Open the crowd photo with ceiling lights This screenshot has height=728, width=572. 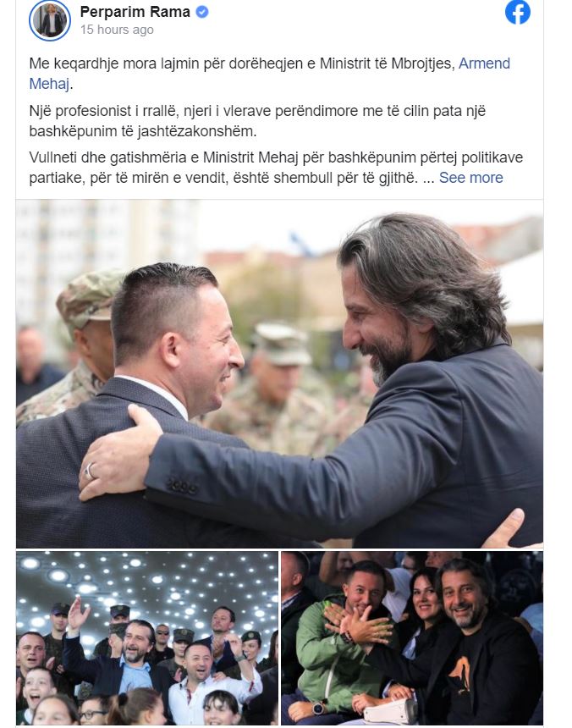tap(147, 638)
